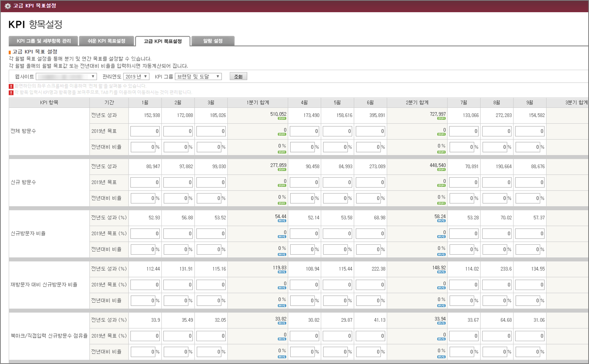The image size is (589, 364).
Task: Click the gear icon in the title bar
Action: click(x=8, y=6)
